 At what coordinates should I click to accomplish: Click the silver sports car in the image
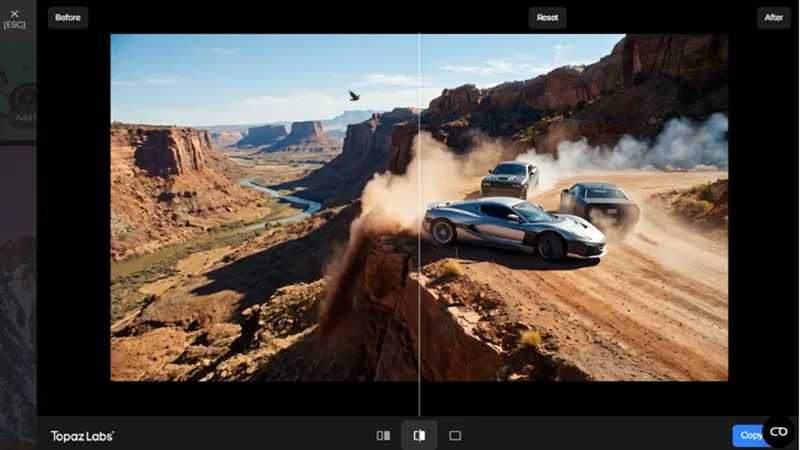click(515, 228)
